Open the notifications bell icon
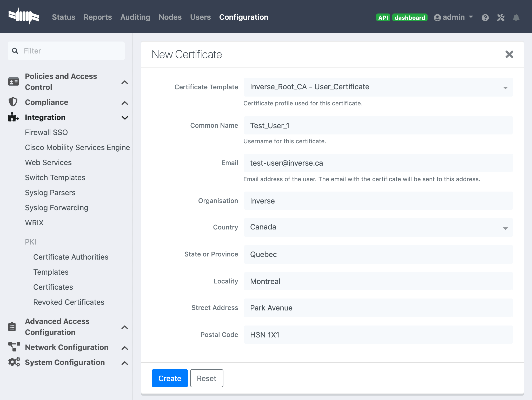This screenshot has height=400, width=532. pos(516,18)
